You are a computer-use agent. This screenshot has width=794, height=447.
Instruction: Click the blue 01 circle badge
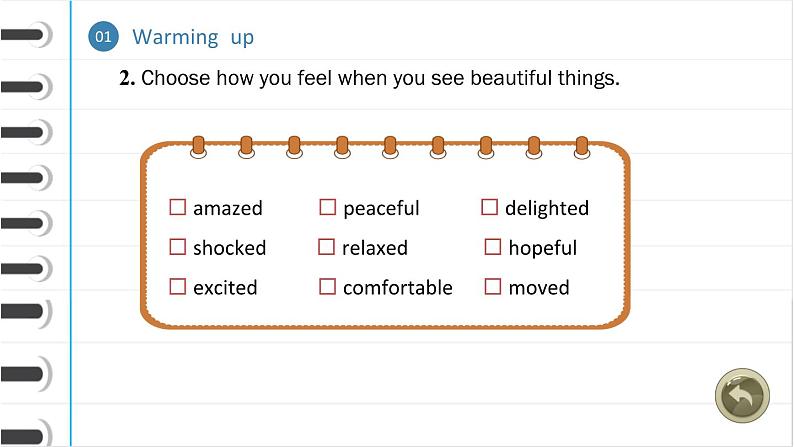(x=103, y=36)
